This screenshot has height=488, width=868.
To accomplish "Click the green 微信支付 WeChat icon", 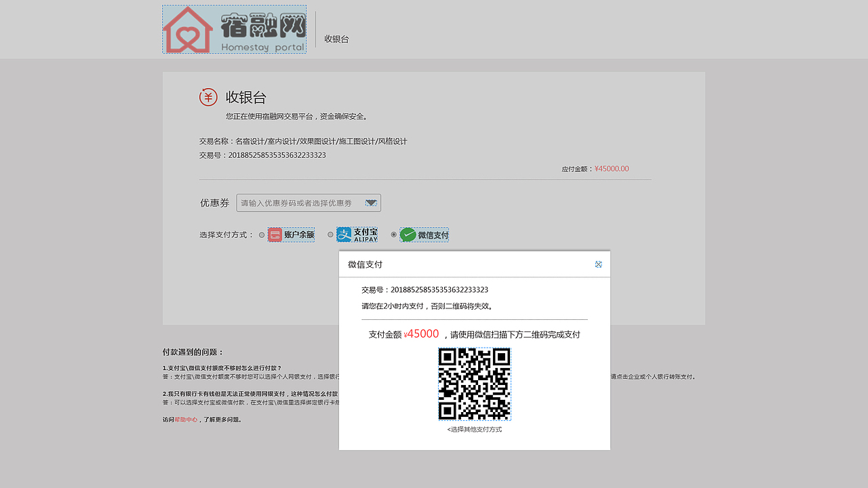I will click(407, 234).
